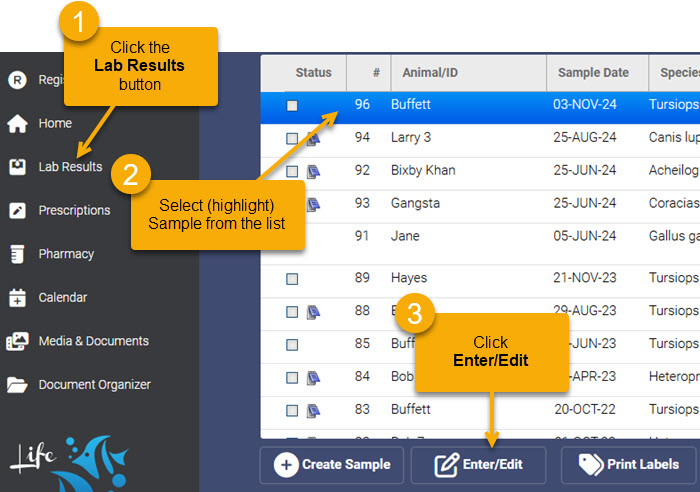This screenshot has height=492, width=700.
Task: Select the Hayes animal name cell
Action: coord(409,278)
